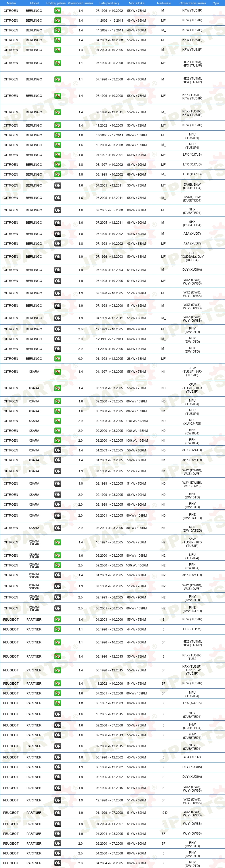225x868 pixels.
Task: Select the '28kW / 38KM' power cell
Action: click(137, 359)
